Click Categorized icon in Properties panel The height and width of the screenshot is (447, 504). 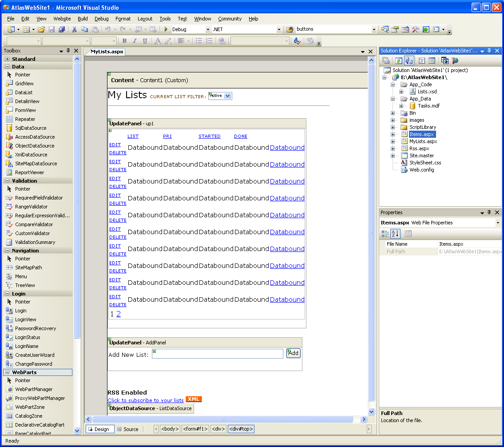pyautogui.click(x=385, y=234)
